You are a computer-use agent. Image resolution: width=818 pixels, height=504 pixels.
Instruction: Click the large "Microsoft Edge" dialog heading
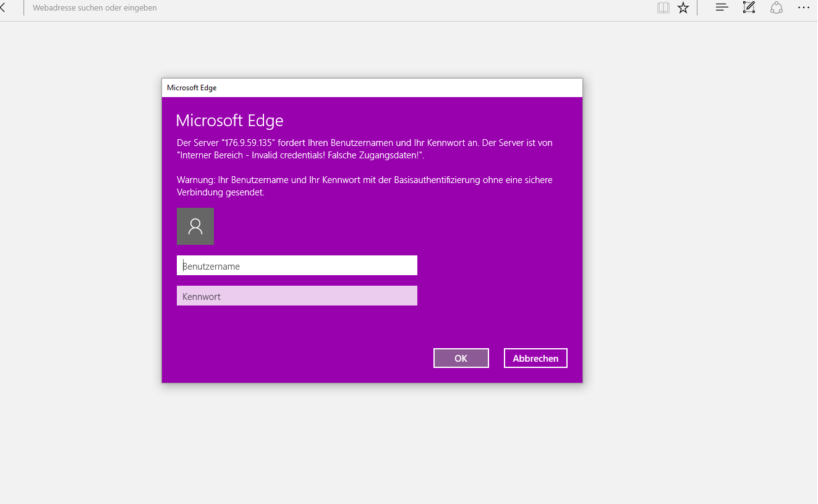[229, 120]
